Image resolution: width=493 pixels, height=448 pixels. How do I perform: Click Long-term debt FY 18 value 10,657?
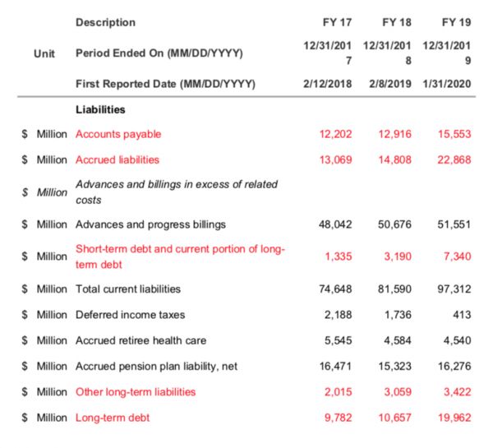tap(394, 418)
